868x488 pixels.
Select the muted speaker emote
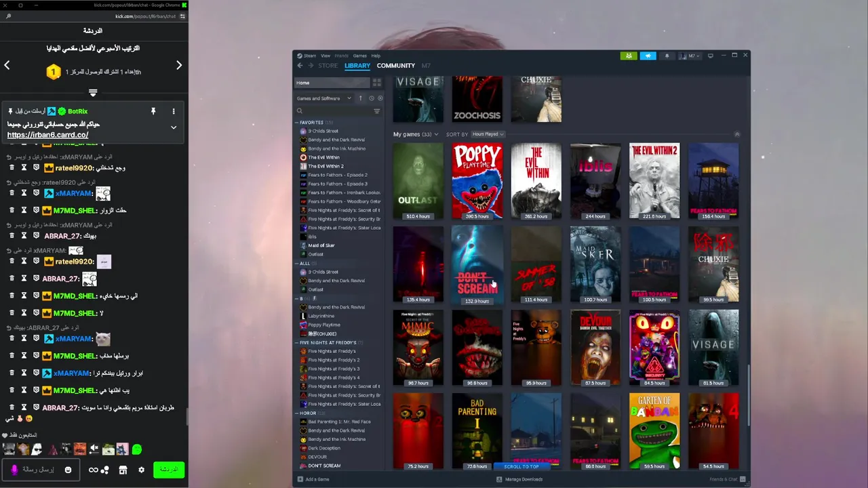[x=94, y=449]
